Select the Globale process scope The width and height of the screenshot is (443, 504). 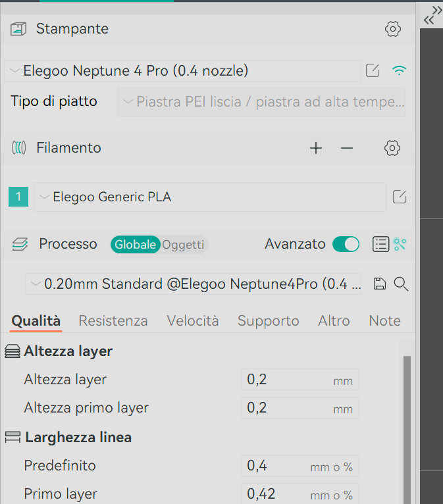coord(135,245)
